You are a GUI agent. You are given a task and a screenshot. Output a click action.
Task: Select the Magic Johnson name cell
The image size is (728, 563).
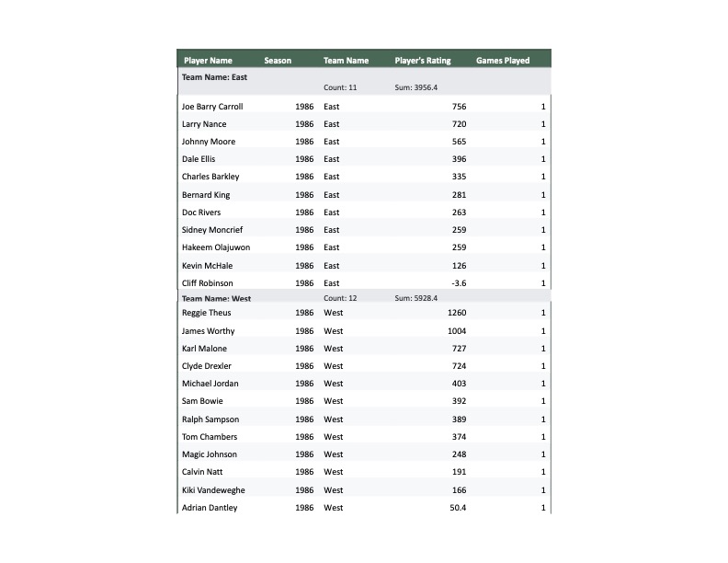click(x=210, y=454)
